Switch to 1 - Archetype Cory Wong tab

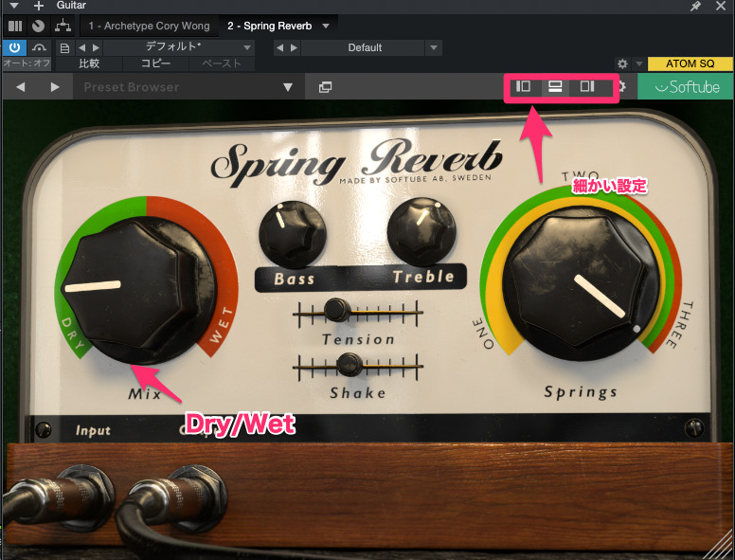coord(147,26)
